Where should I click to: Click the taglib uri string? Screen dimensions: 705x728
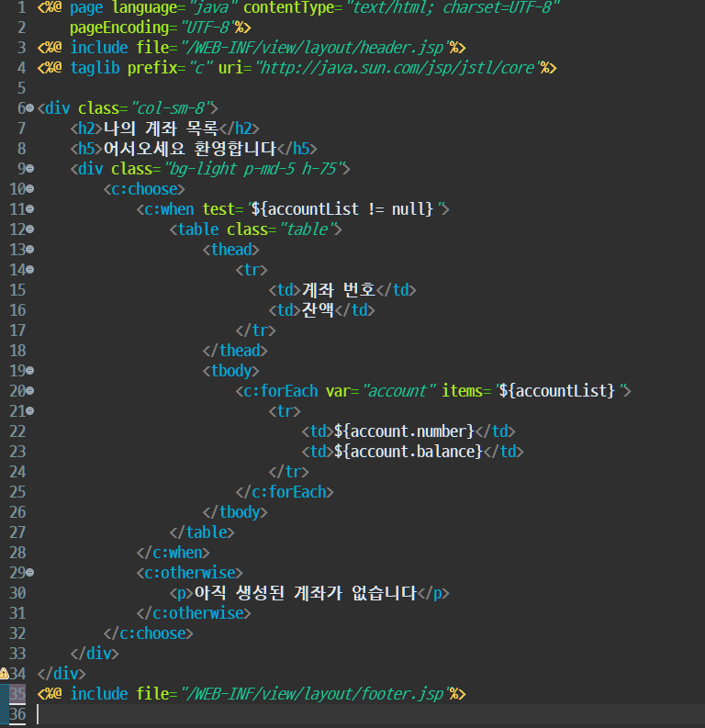[397, 68]
